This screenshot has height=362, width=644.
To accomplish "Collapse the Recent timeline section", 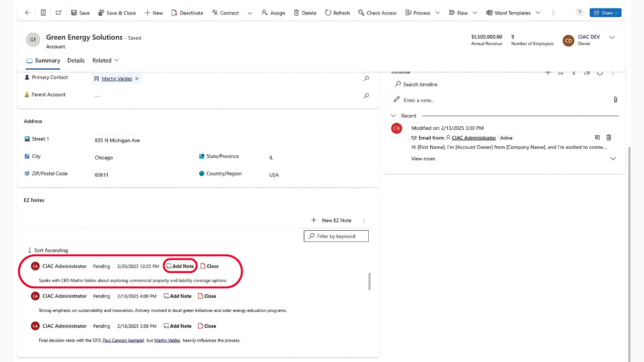I will (393, 116).
